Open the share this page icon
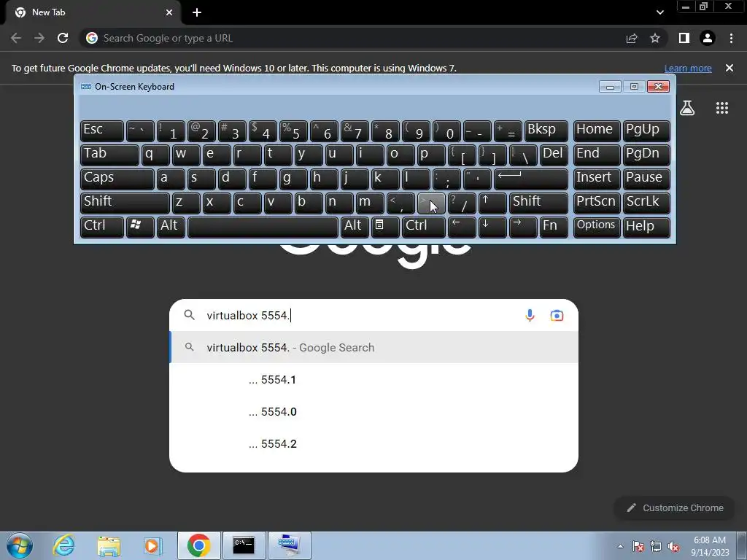Viewport: 747px width, 560px height. 632,38
